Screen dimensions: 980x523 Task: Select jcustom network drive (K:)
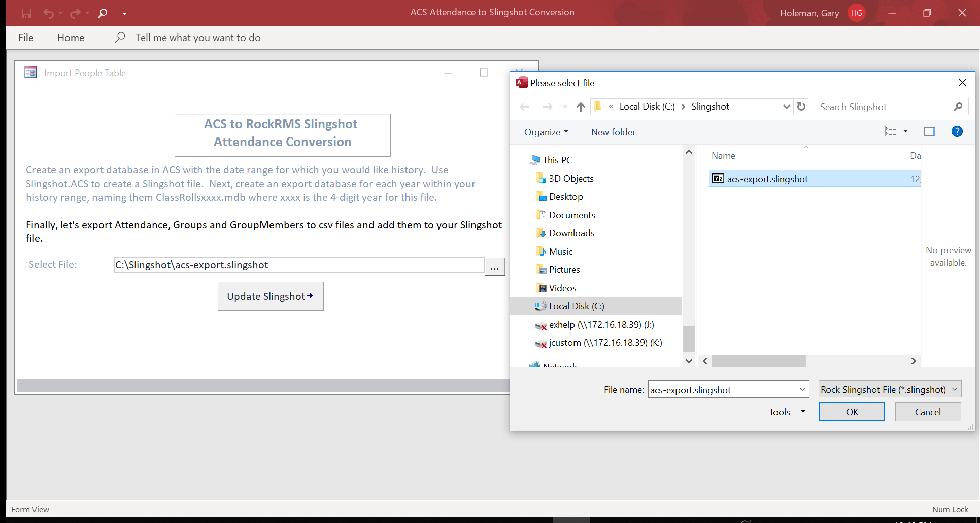click(605, 343)
